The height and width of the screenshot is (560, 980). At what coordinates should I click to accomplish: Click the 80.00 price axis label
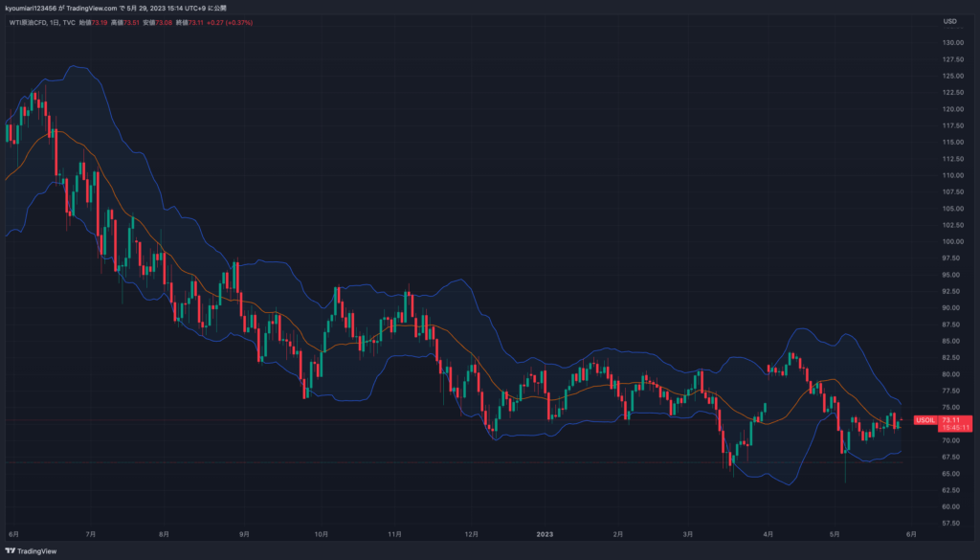click(x=952, y=373)
